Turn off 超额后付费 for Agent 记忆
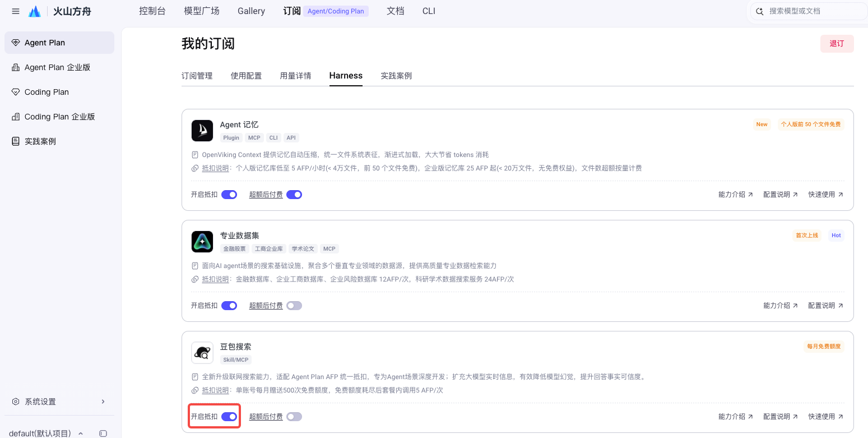 point(294,195)
